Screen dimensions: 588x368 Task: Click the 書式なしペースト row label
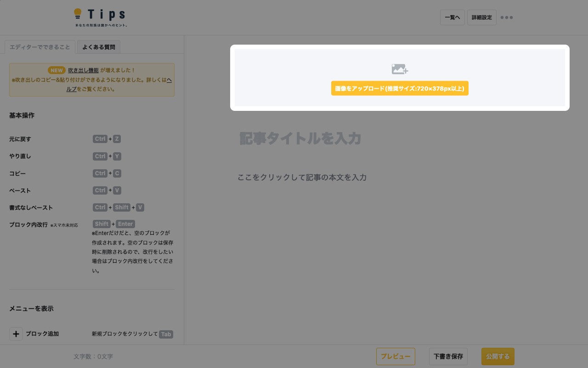[31, 207]
